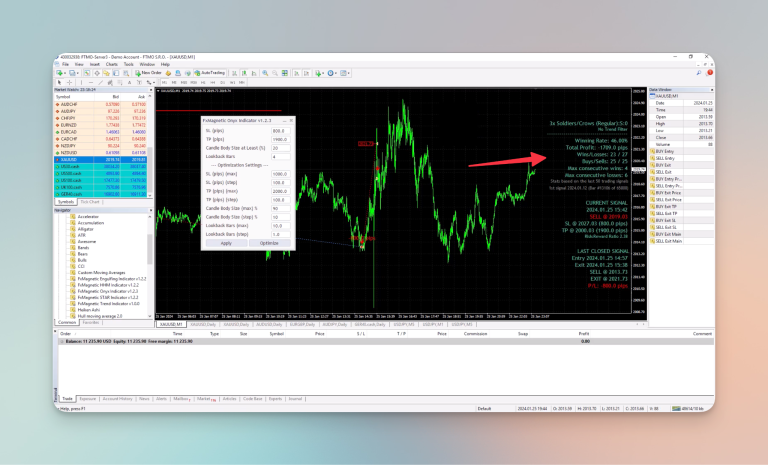768x465 pixels.
Task: Select the H1 timeframe button
Action: coord(203,82)
